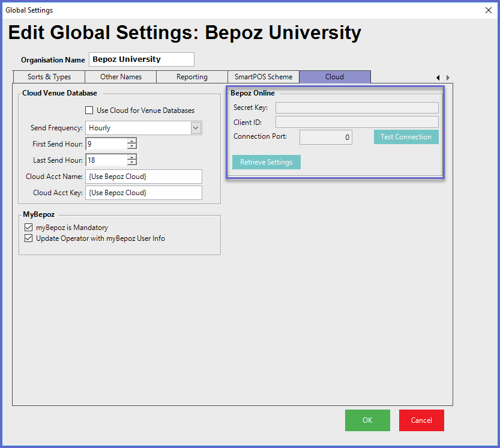This screenshot has width=500, height=448.
Task: Click Retrieve Settings button
Action: (267, 162)
